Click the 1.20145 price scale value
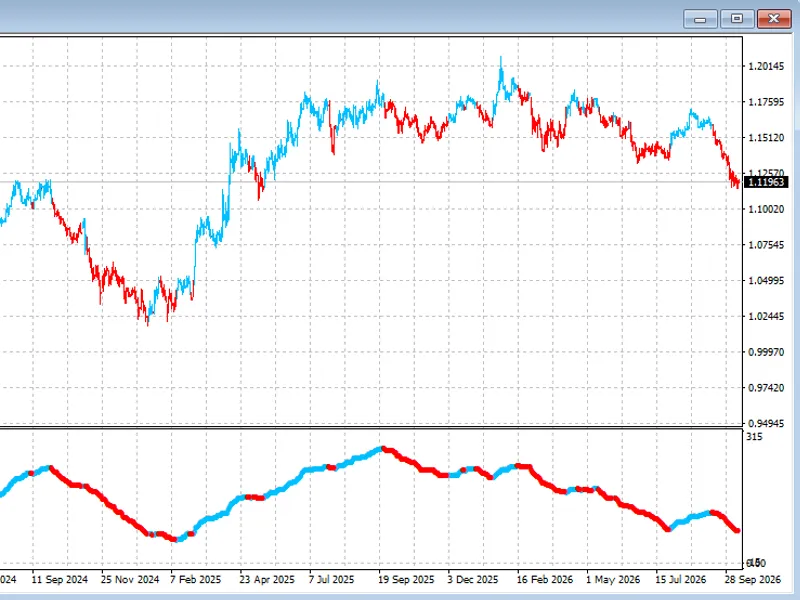 (x=766, y=66)
